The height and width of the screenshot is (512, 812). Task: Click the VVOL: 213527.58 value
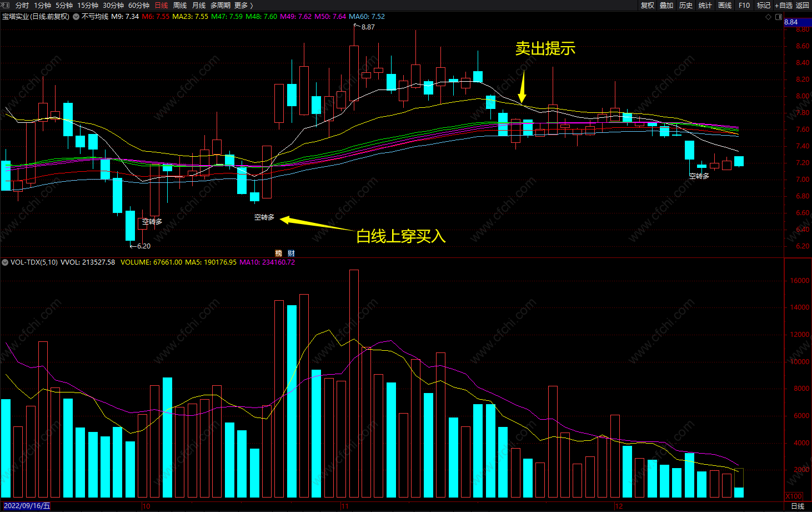pos(88,262)
